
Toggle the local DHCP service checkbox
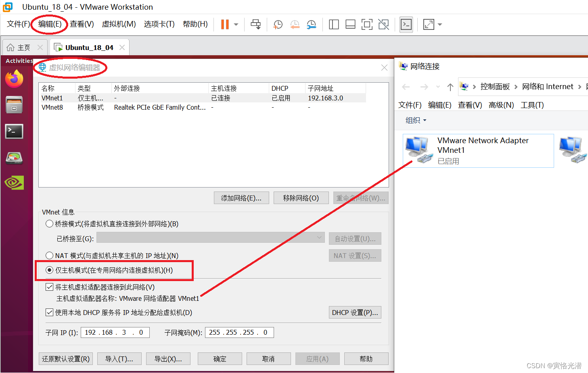[x=50, y=313]
